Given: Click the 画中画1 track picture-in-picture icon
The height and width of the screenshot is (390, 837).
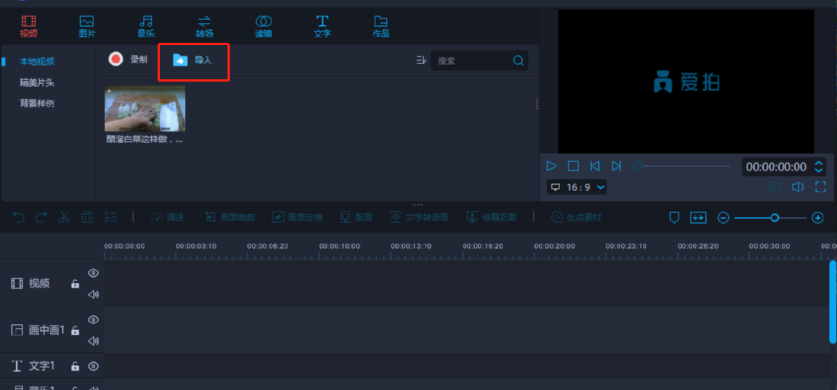Looking at the screenshot, I should [17, 330].
